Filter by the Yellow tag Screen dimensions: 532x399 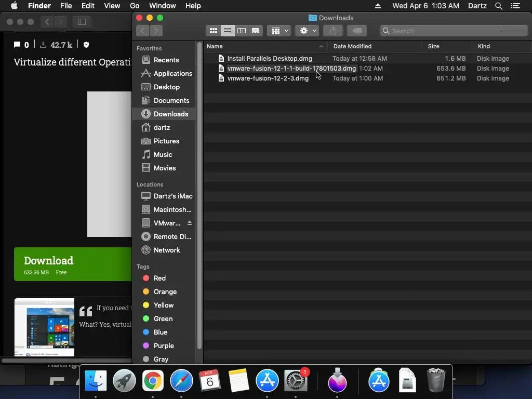click(x=164, y=305)
